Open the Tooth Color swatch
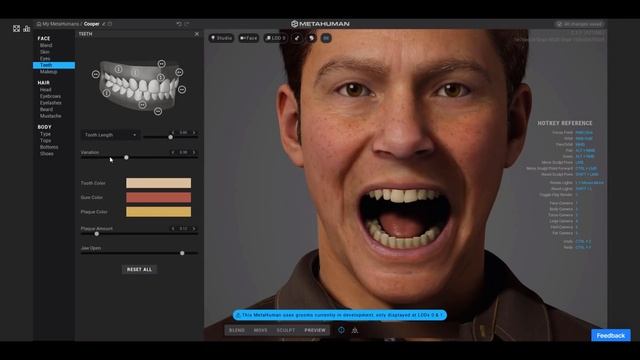The width and height of the screenshot is (640, 360). click(158, 183)
